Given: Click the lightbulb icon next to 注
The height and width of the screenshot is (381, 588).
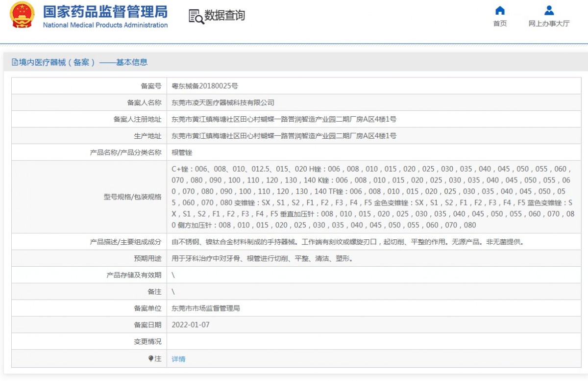Looking at the screenshot, I should pos(151,358).
